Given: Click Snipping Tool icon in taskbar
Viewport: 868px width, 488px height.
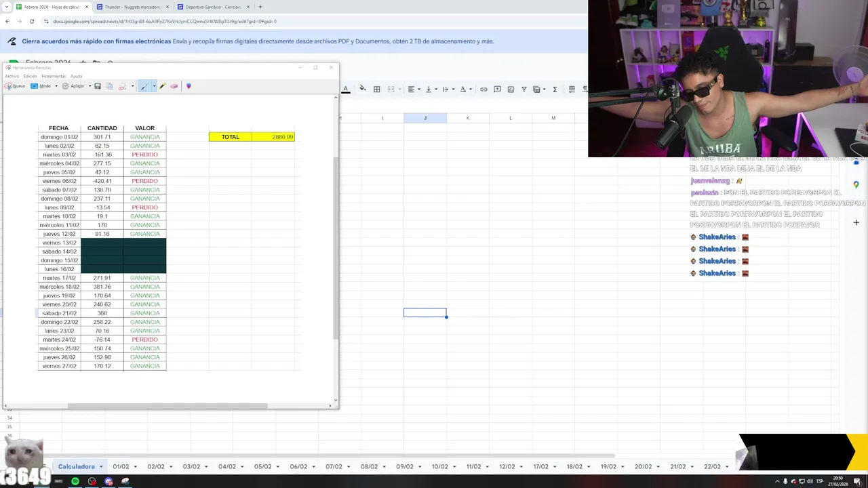Looking at the screenshot, I should (125, 481).
